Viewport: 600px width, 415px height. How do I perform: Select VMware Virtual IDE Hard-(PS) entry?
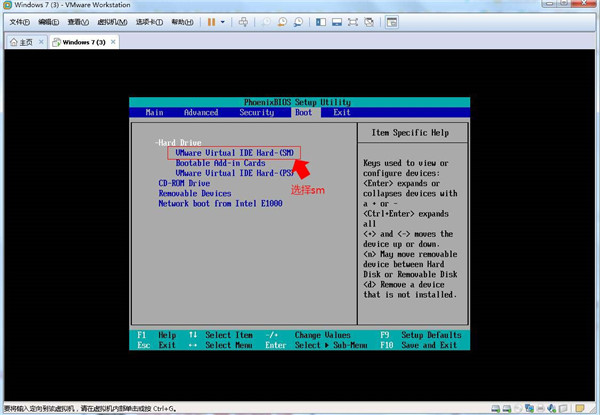[x=235, y=173]
